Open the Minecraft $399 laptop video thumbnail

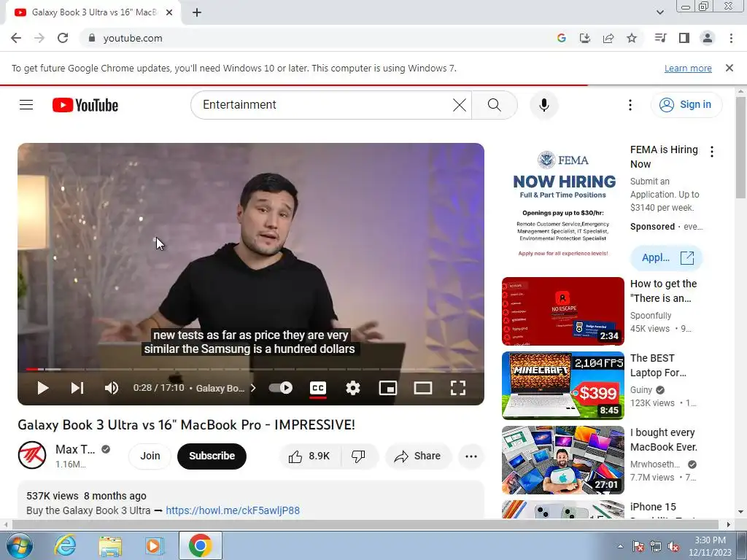tap(562, 385)
